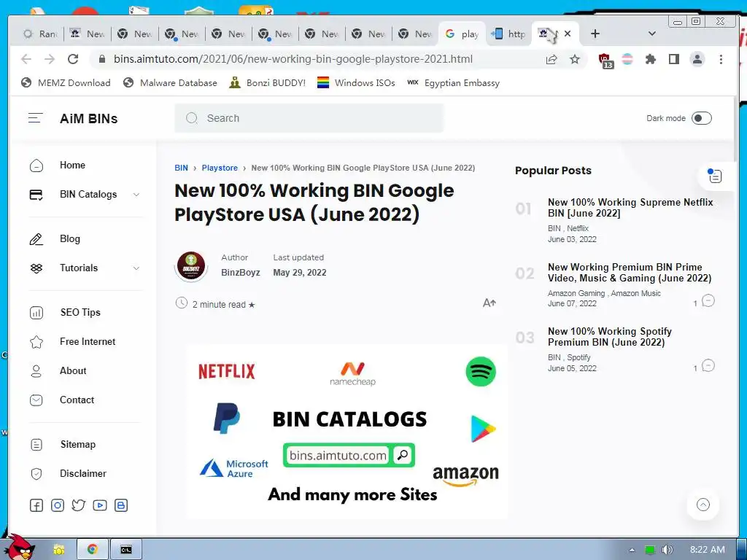Click the share page icon in address bar
This screenshot has width=747, height=560.
[x=551, y=59]
